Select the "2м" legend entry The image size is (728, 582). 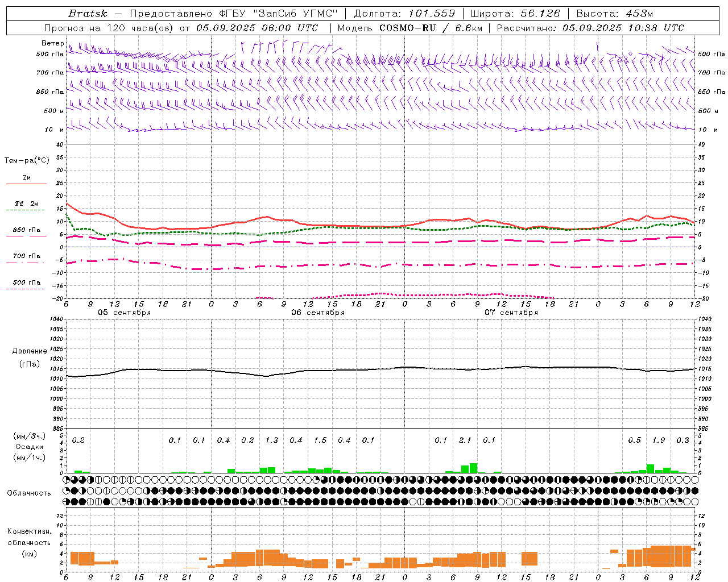pyautogui.click(x=27, y=178)
